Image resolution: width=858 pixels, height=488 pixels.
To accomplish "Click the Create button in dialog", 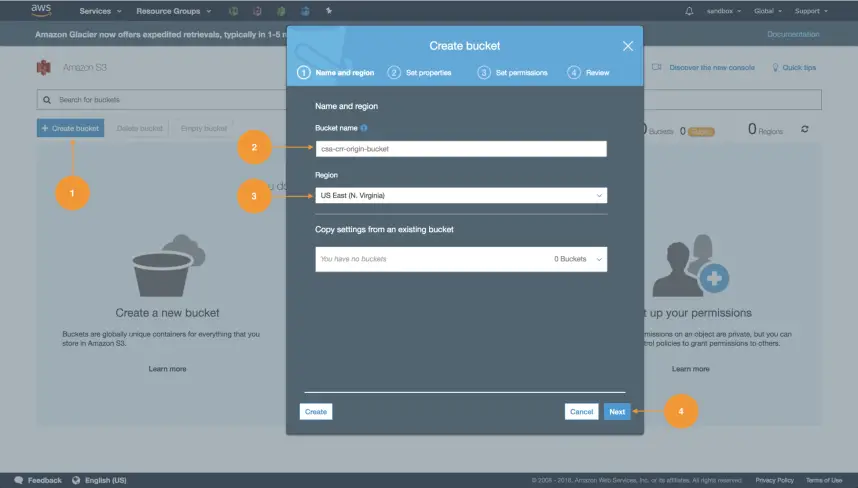I will (x=316, y=411).
